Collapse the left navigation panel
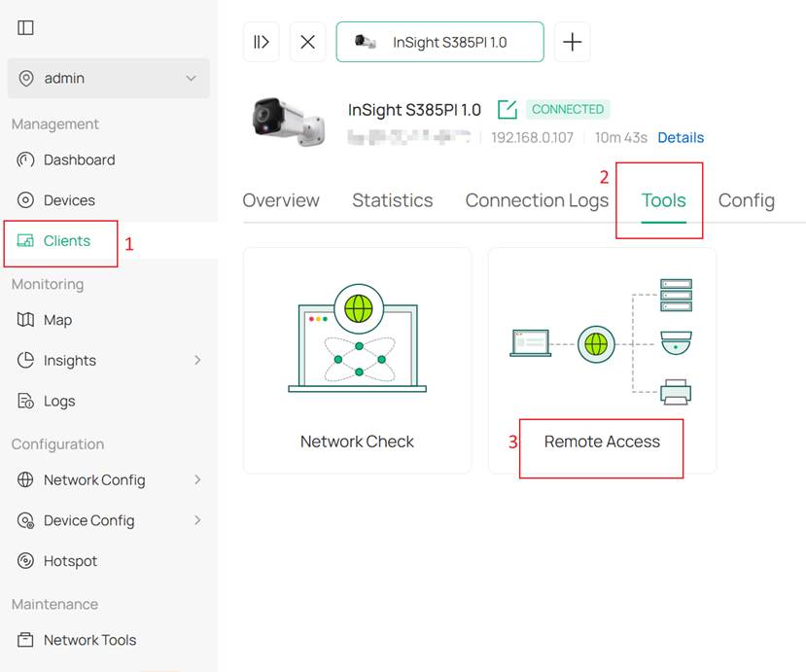806x672 pixels. (x=25, y=27)
